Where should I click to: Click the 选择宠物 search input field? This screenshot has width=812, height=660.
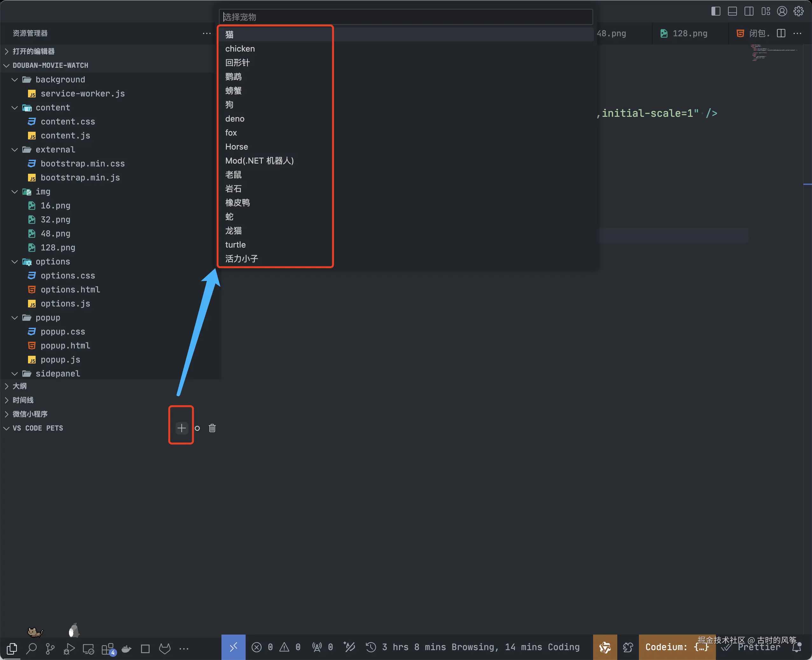tap(405, 17)
